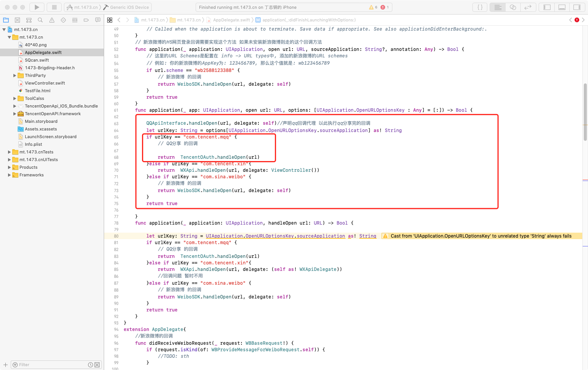The width and height of the screenshot is (588, 370).
Task: Toggle the Debug area visibility
Action: 562,7
